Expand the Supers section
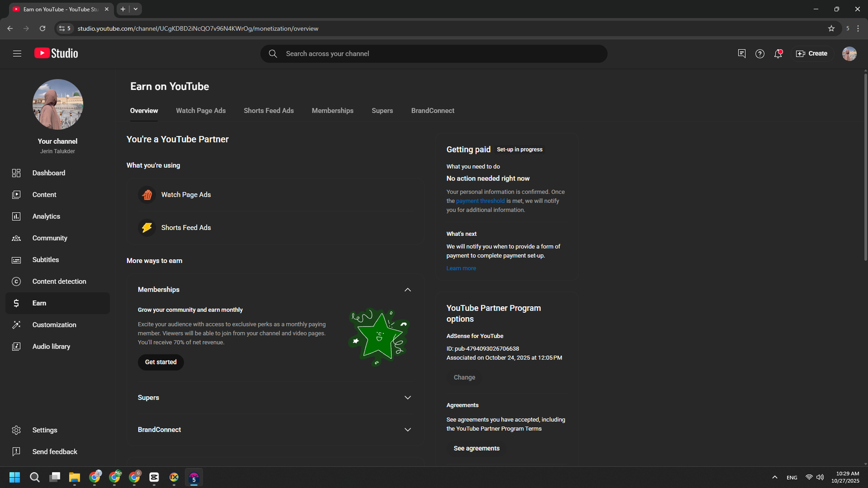868x488 pixels. click(x=407, y=397)
